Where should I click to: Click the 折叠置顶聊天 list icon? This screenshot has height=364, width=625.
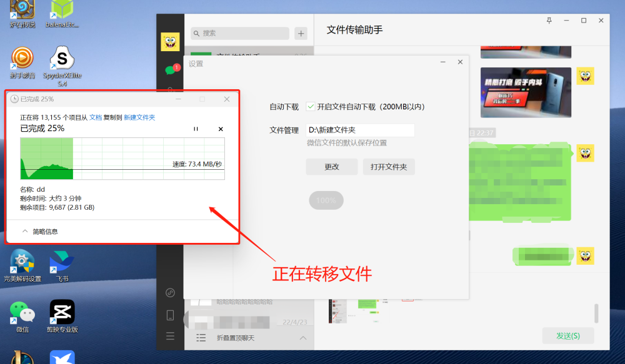pyautogui.click(x=201, y=338)
